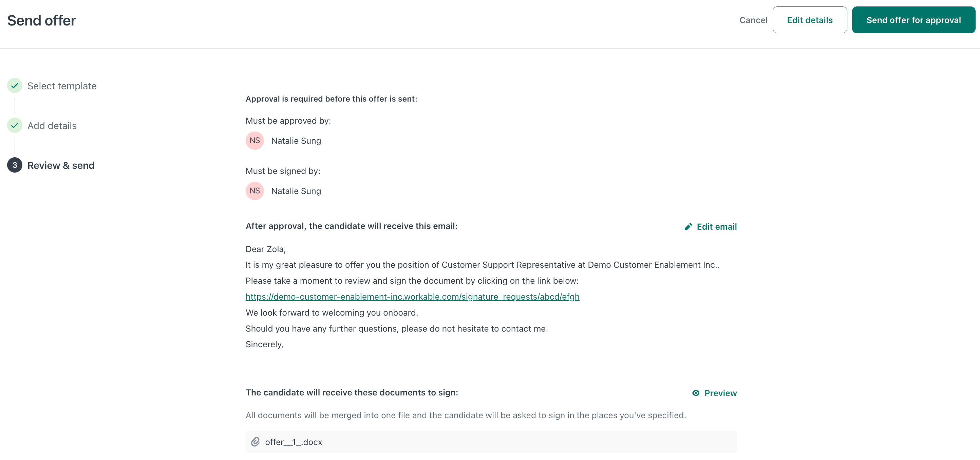Viewport: 980px width, 460px height.
Task: Click Send offer for approval button
Action: [x=913, y=20]
